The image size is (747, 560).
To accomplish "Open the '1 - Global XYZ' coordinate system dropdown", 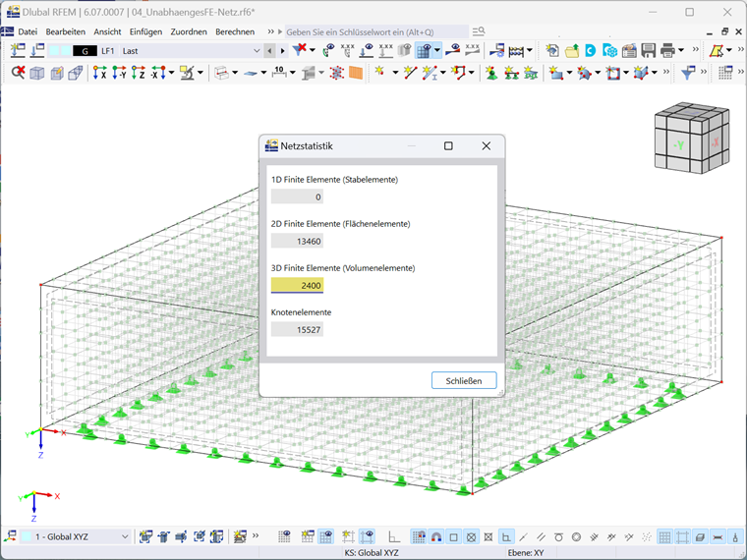I will click(77, 536).
